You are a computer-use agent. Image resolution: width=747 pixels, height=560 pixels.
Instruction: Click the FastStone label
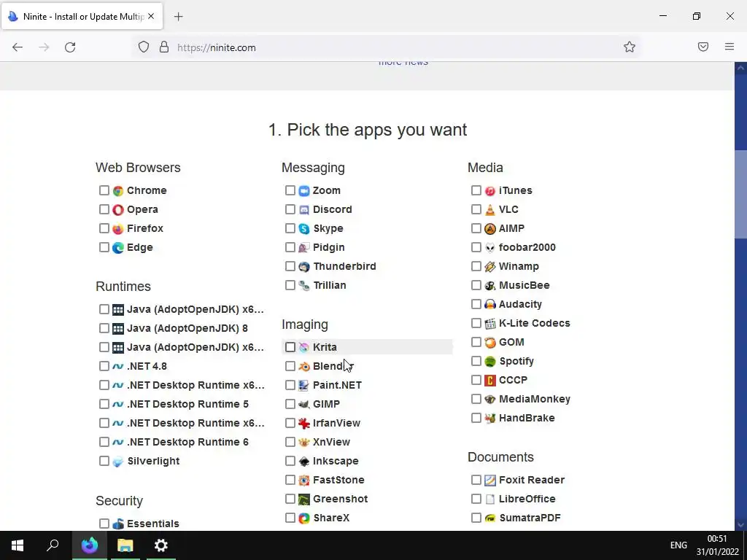pos(338,480)
